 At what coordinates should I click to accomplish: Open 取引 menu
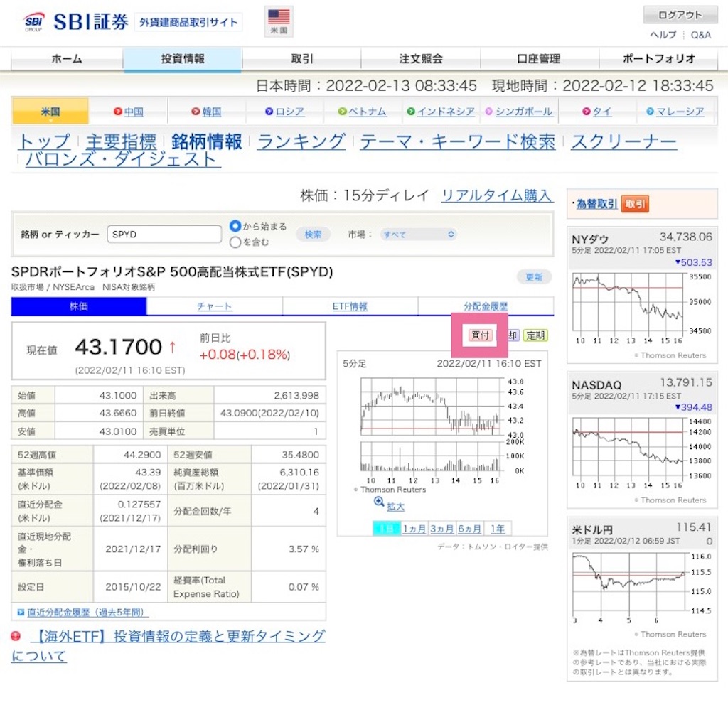301,59
